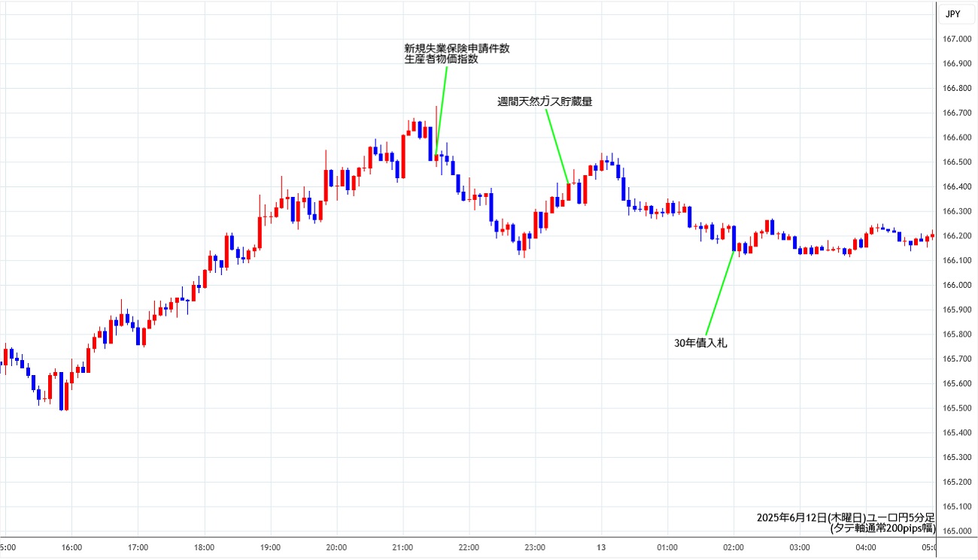
Task: Click the 166.900 price axis label
Action: coord(958,64)
